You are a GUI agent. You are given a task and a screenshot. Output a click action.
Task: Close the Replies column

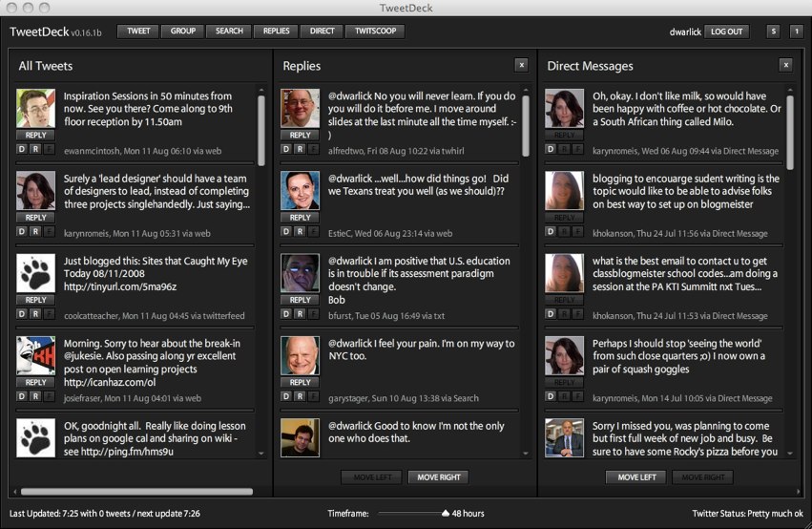click(522, 65)
